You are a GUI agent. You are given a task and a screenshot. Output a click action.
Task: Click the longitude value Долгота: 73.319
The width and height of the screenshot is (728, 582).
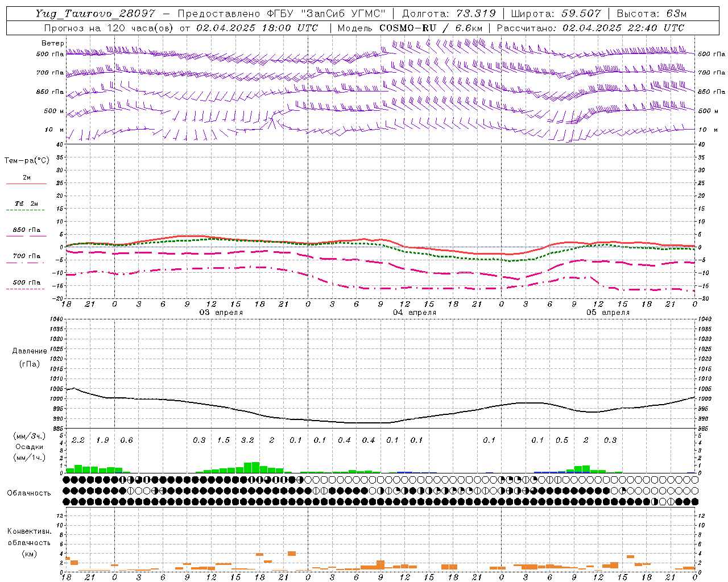pos(449,14)
